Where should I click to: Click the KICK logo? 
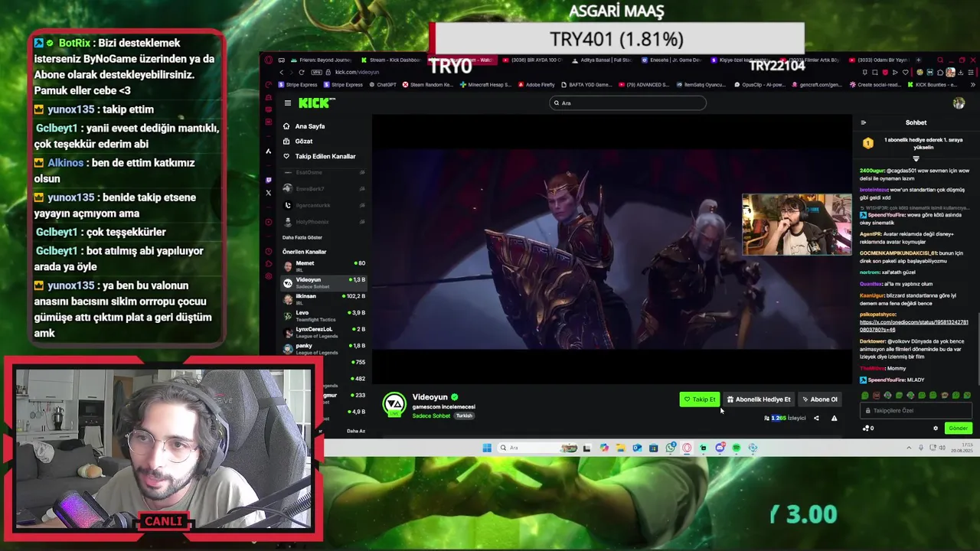pyautogui.click(x=315, y=103)
